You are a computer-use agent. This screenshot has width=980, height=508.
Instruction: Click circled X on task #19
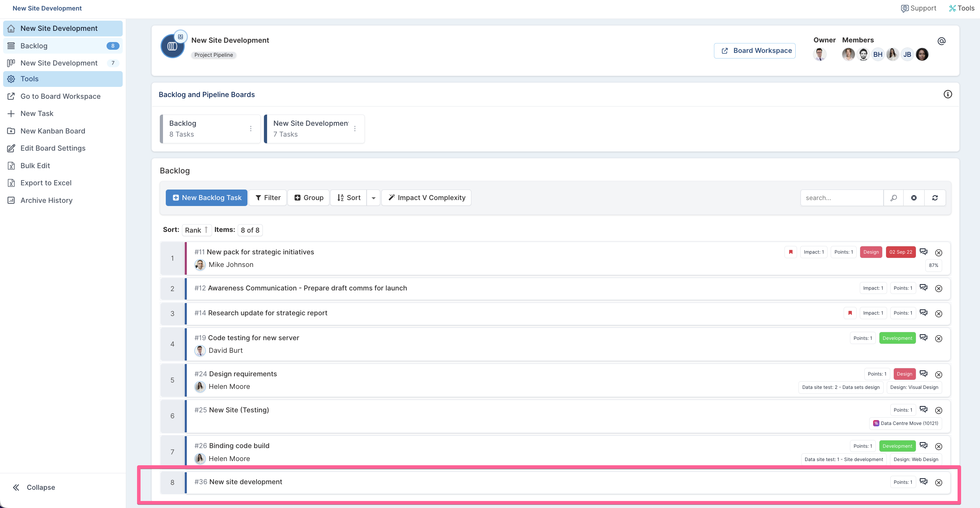coord(939,339)
